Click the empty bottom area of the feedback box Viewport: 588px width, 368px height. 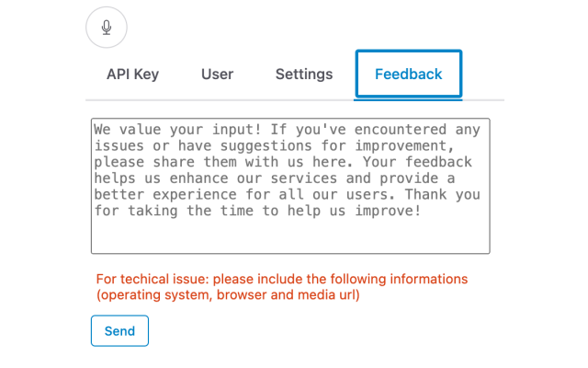coord(290,236)
